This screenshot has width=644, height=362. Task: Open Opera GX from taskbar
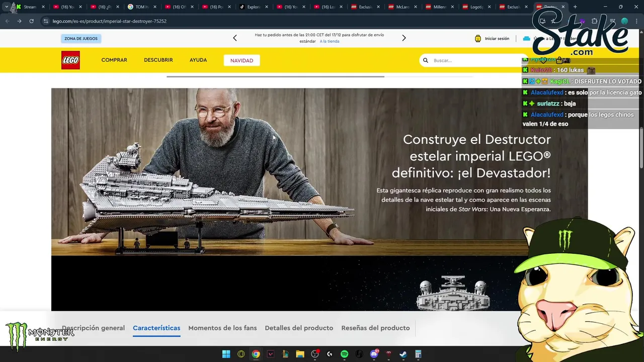pyautogui.click(x=241, y=354)
